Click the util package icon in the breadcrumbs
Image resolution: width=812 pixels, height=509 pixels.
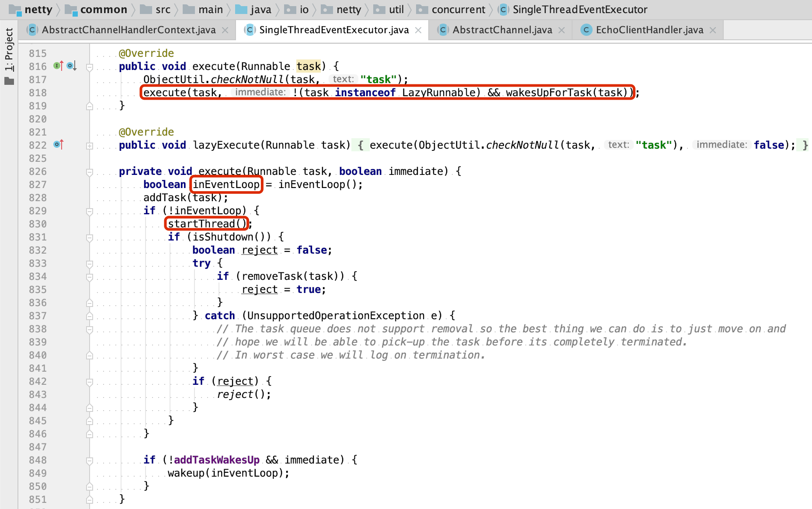pos(379,9)
